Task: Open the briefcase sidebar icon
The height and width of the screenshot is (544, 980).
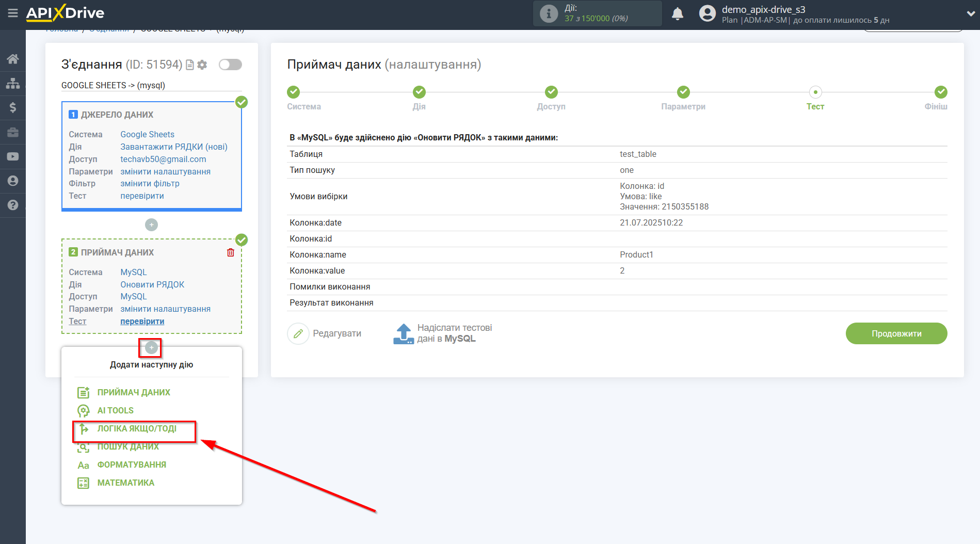Action: coord(13,132)
